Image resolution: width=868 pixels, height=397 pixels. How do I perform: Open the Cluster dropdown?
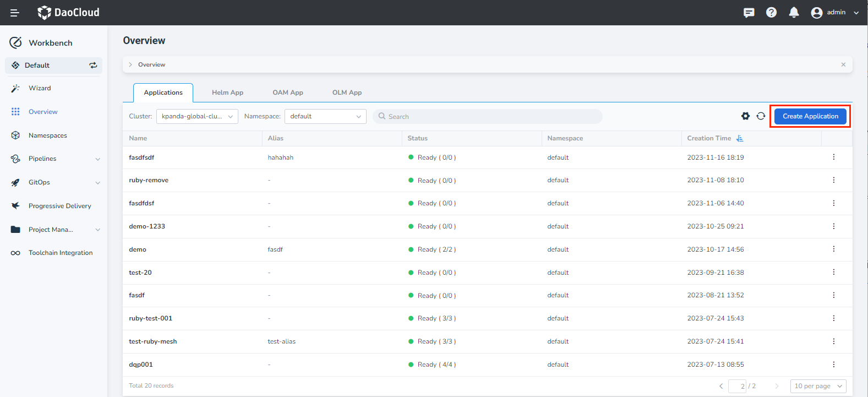pyautogui.click(x=197, y=116)
